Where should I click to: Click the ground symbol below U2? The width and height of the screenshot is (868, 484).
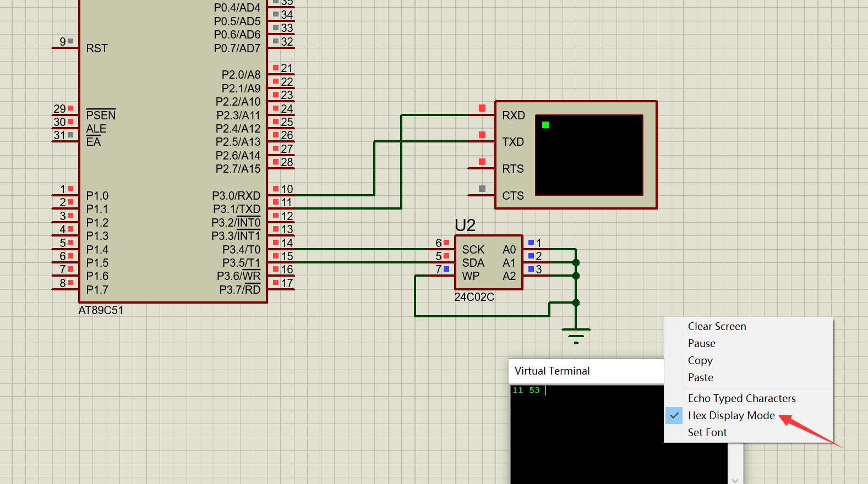click(x=576, y=335)
